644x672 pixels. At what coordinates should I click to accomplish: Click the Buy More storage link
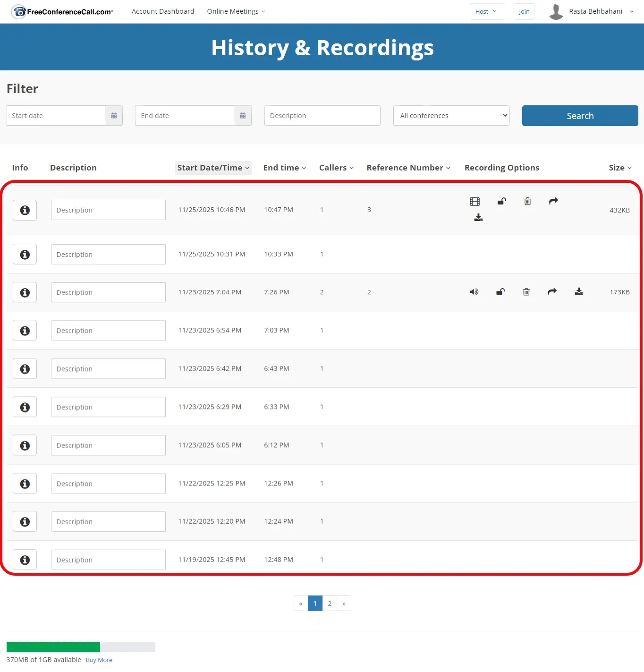click(x=99, y=660)
